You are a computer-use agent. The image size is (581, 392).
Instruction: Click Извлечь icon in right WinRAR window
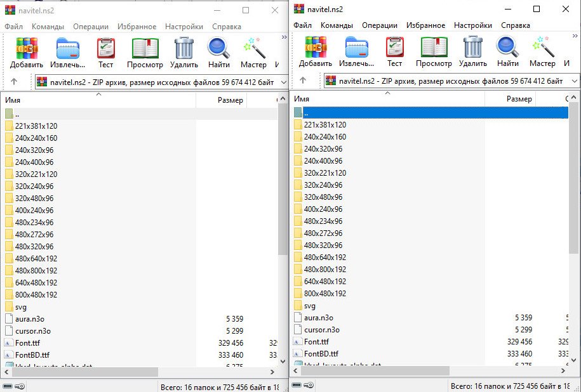(x=357, y=48)
